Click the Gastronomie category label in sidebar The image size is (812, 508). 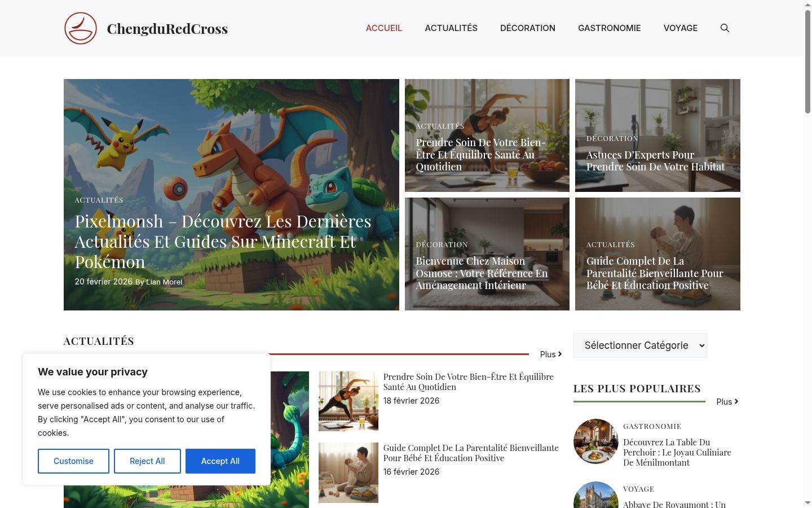[652, 426]
